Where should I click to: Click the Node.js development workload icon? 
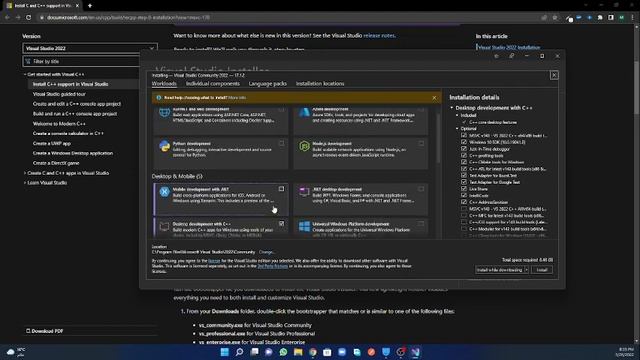304,146
